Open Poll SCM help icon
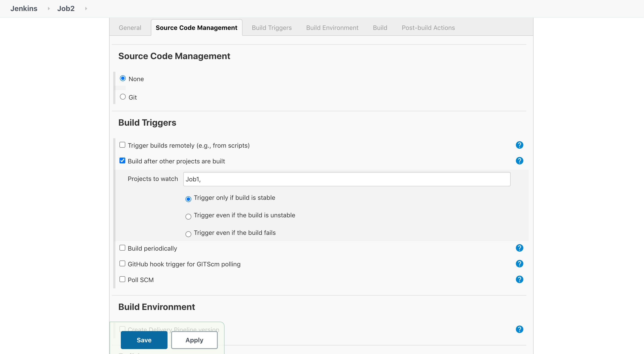This screenshot has height=354, width=644. (519, 279)
